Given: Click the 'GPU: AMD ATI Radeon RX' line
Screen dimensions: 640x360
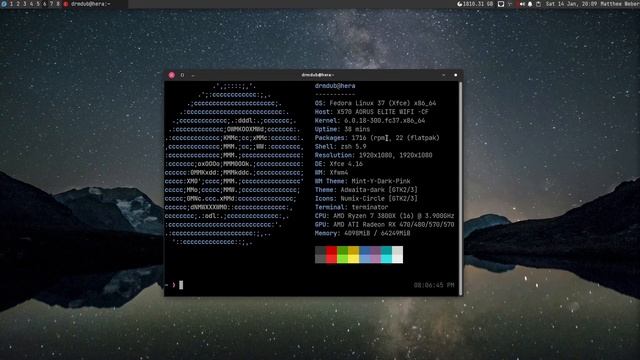Looking at the screenshot, I should click(384, 224).
